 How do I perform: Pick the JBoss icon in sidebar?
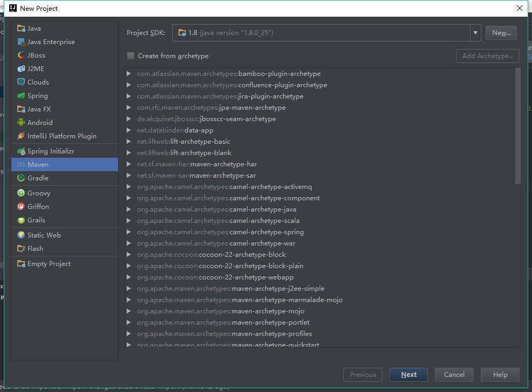tap(21, 55)
